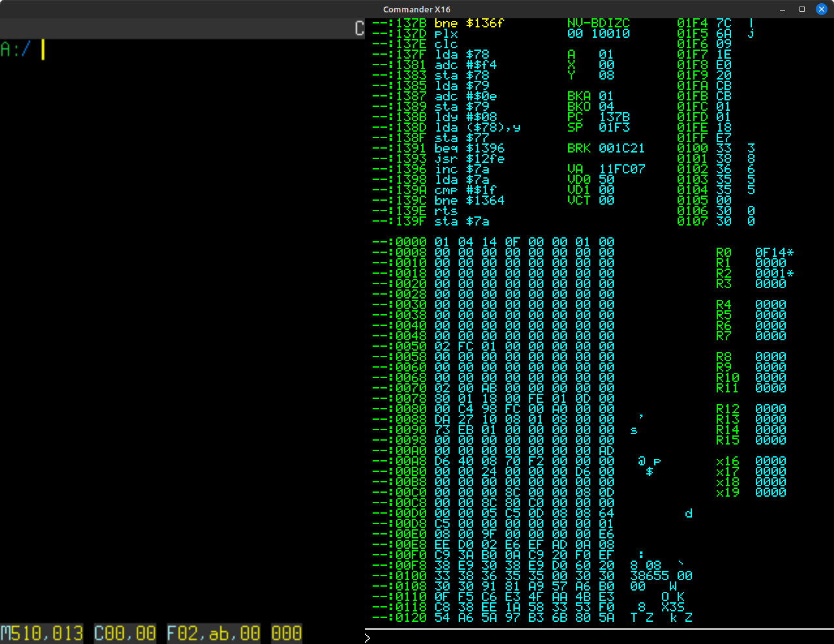834x644 pixels.
Task: Select disassembly line 1391 beq $1396
Action: click(439, 149)
